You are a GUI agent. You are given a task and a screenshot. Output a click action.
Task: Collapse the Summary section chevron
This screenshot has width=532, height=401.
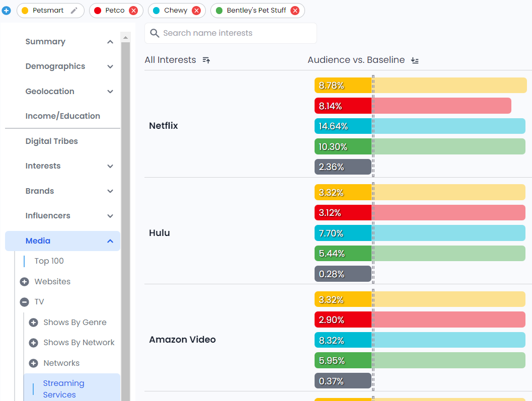(110, 42)
